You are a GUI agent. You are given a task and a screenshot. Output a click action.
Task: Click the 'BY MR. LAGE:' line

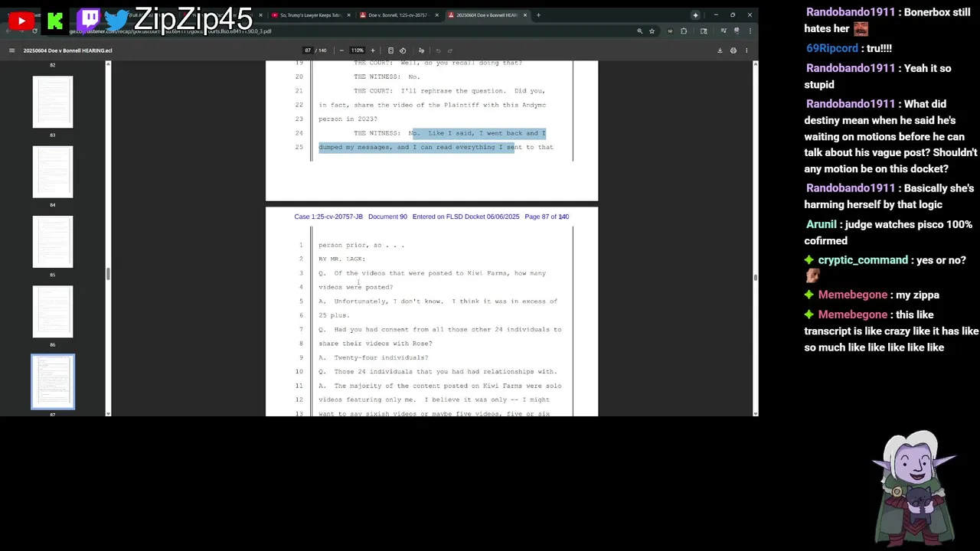click(342, 259)
